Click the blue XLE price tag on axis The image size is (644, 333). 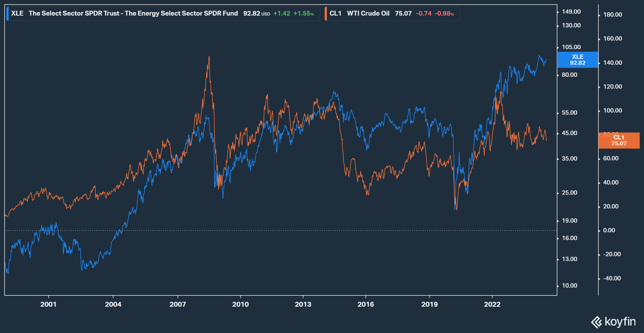point(577,60)
